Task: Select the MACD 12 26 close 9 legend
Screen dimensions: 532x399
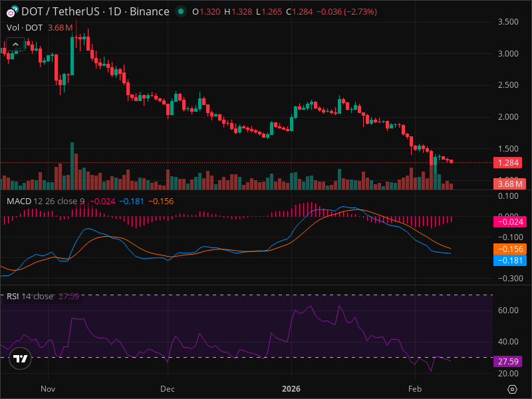Action: point(46,201)
